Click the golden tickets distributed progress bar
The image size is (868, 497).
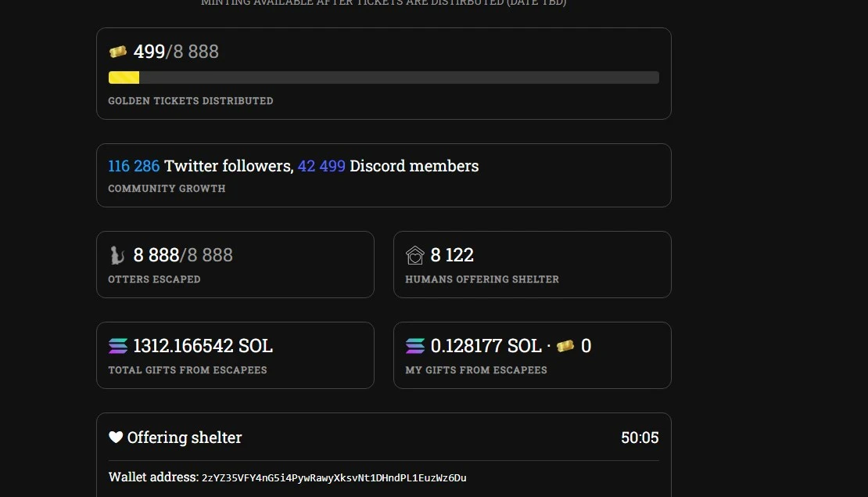pyautogui.click(x=384, y=77)
